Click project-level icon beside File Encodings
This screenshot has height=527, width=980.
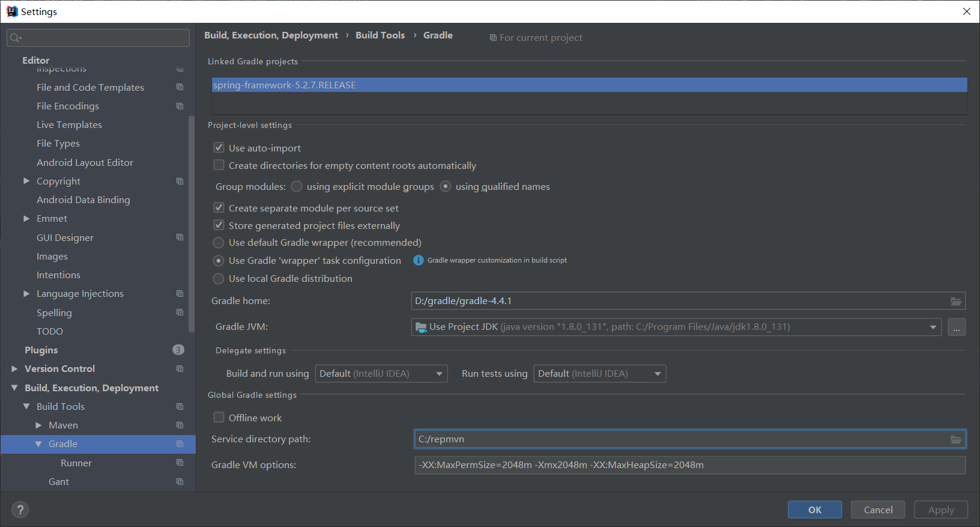click(x=180, y=106)
